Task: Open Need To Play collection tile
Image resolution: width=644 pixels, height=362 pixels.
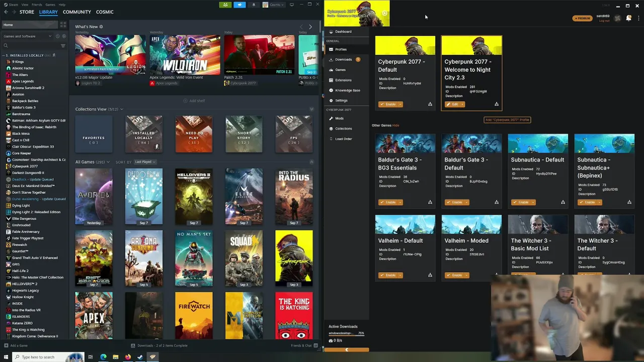Action: 194,134
